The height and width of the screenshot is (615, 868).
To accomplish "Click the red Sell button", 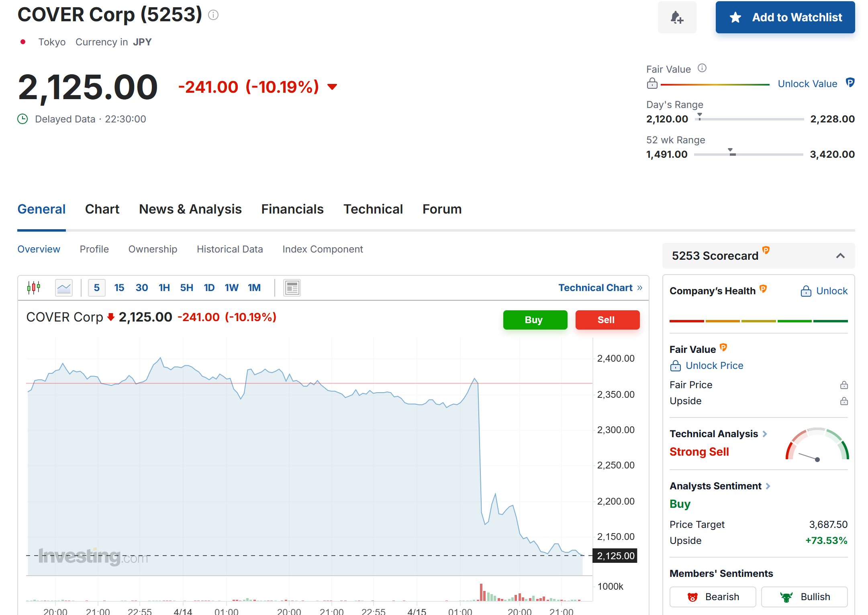I will [x=607, y=320].
